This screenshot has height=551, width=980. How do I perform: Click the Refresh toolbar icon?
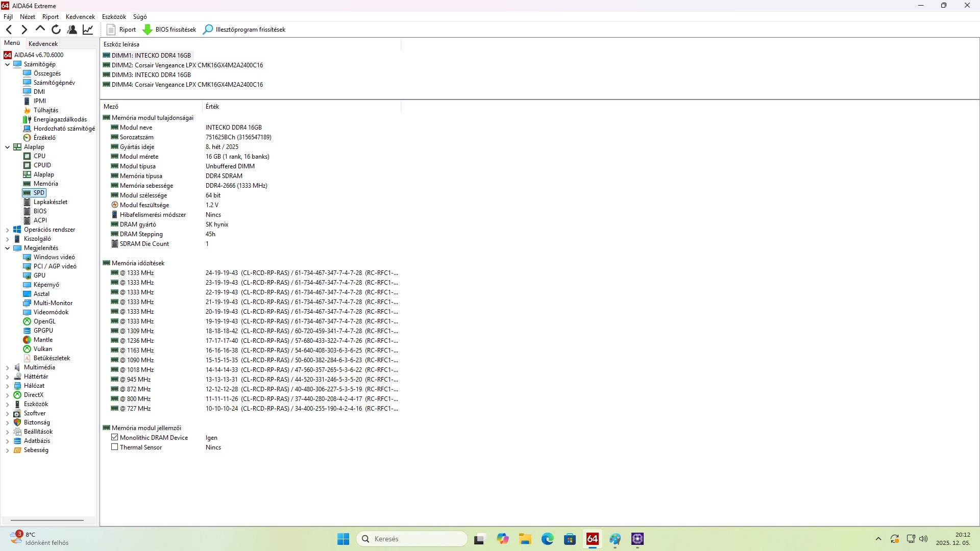(x=56, y=30)
